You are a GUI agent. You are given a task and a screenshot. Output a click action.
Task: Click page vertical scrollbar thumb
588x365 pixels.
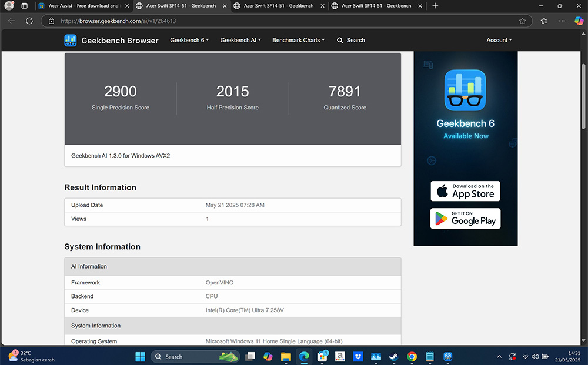[x=583, y=96]
